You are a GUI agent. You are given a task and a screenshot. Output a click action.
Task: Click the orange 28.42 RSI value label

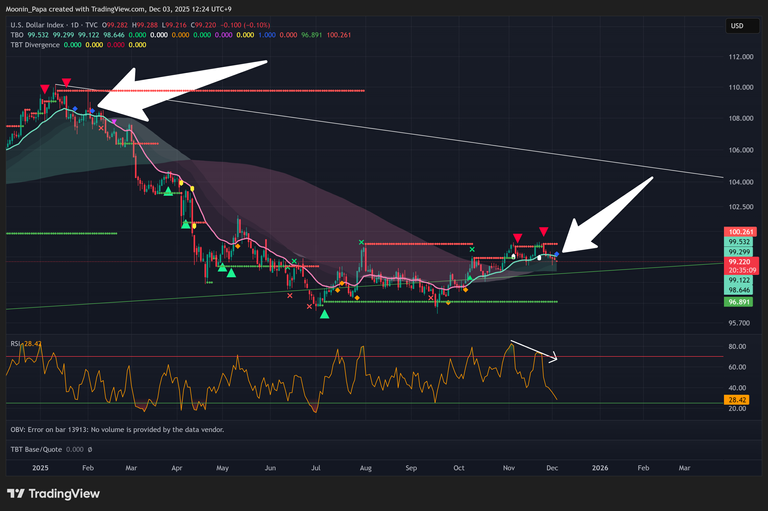coord(740,399)
